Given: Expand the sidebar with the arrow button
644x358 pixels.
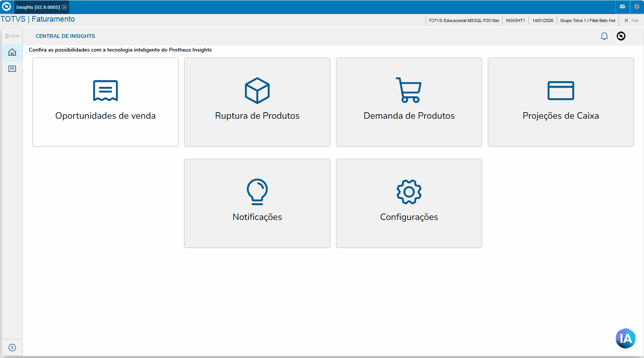Looking at the screenshot, I should pyautogui.click(x=12, y=348).
